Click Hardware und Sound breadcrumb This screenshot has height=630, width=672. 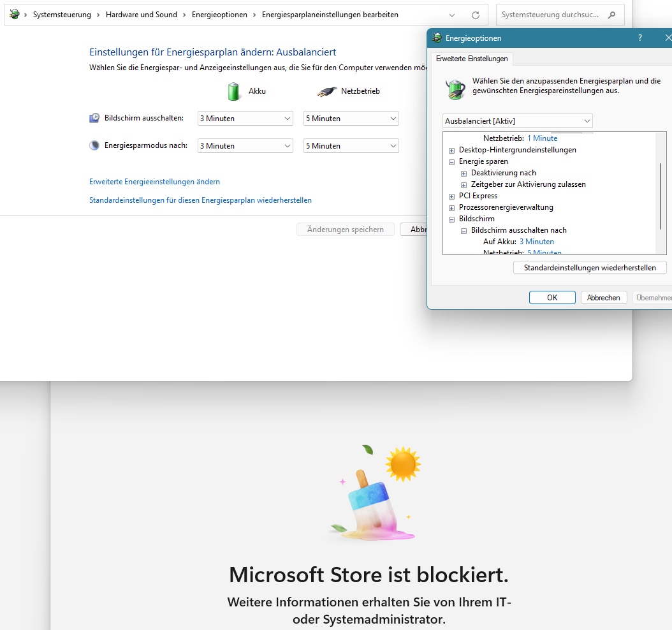click(x=141, y=15)
